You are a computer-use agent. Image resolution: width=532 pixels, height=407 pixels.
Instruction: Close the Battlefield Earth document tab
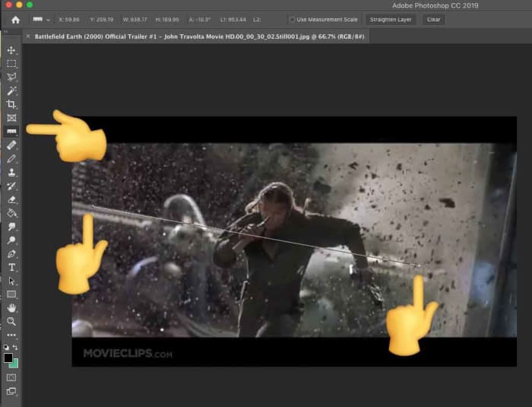pos(28,36)
